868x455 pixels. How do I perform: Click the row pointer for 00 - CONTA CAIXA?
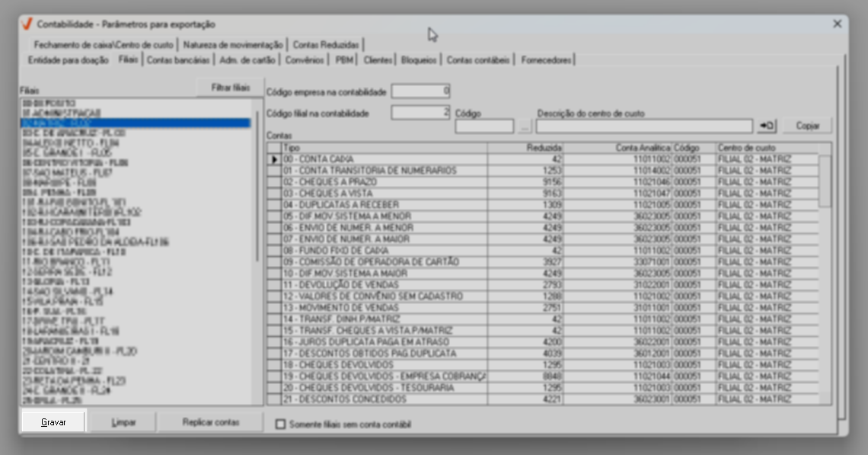pyautogui.click(x=274, y=159)
